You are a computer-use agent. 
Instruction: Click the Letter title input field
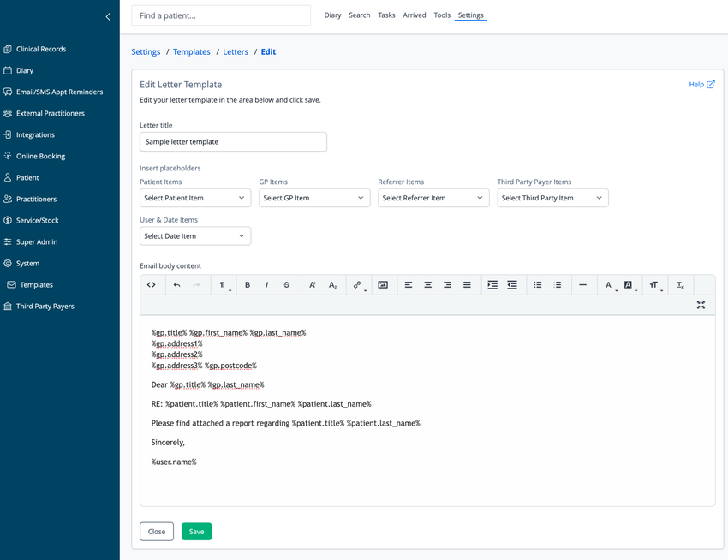[233, 141]
